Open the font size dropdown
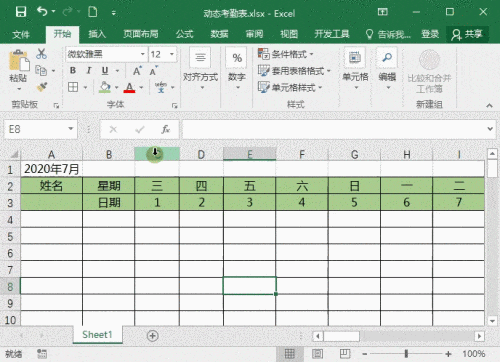This screenshot has height=362, width=500. click(x=172, y=54)
